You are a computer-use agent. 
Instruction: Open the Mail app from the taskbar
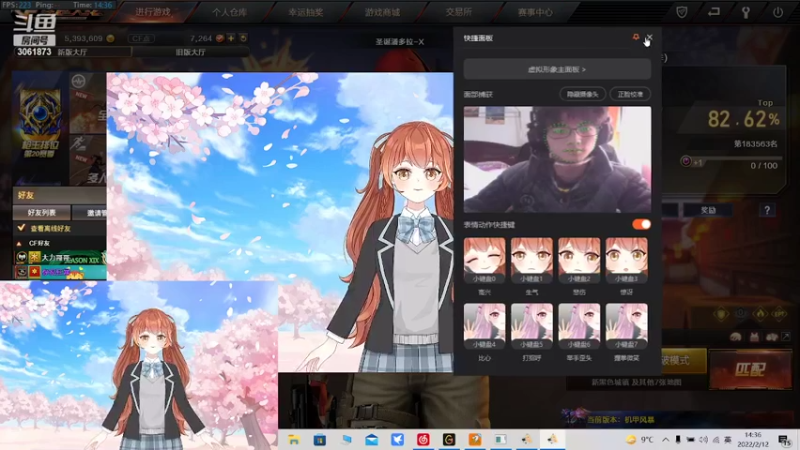(x=371, y=439)
